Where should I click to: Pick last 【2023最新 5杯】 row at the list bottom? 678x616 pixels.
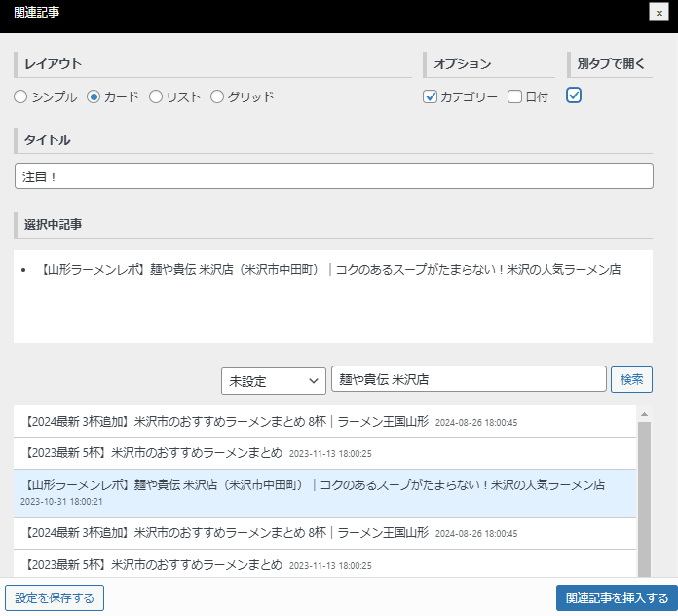tap(324, 564)
